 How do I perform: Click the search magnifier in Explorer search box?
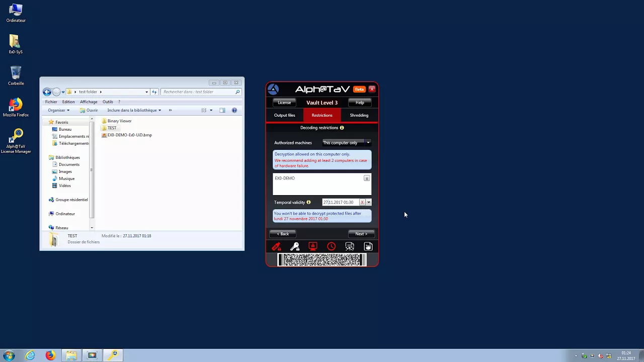click(x=237, y=92)
